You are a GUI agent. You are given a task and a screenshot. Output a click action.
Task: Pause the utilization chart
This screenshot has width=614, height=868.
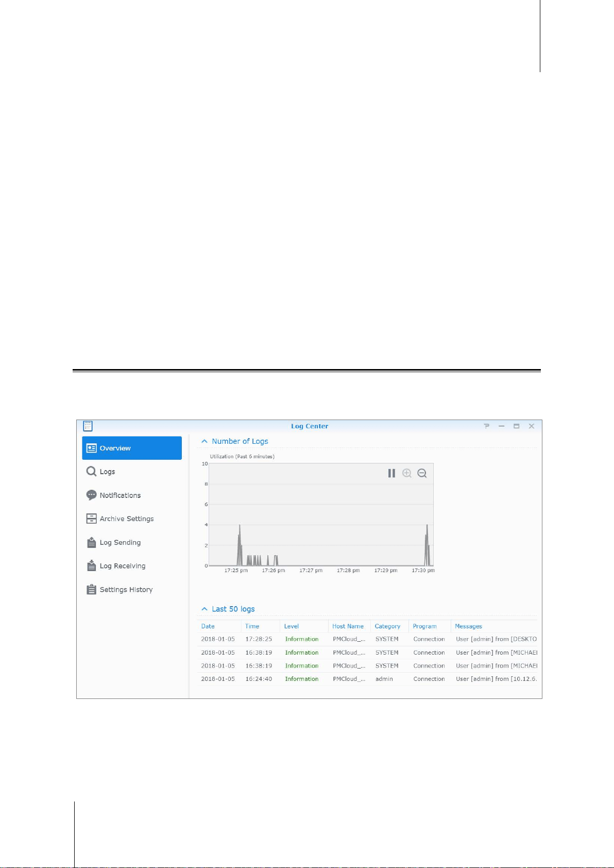(391, 473)
